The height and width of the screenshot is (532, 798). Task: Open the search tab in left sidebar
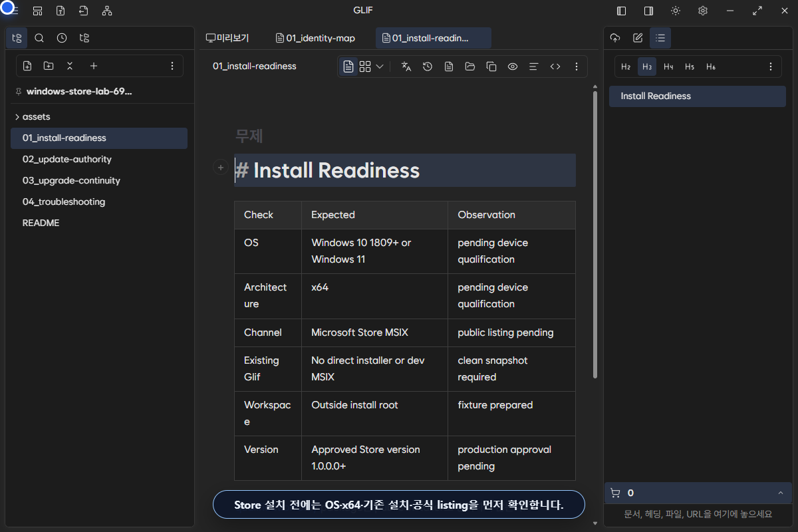click(39, 38)
